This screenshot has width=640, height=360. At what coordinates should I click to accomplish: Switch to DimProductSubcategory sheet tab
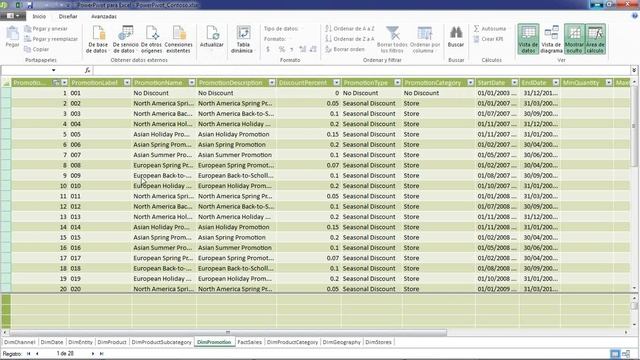pyautogui.click(x=162, y=342)
